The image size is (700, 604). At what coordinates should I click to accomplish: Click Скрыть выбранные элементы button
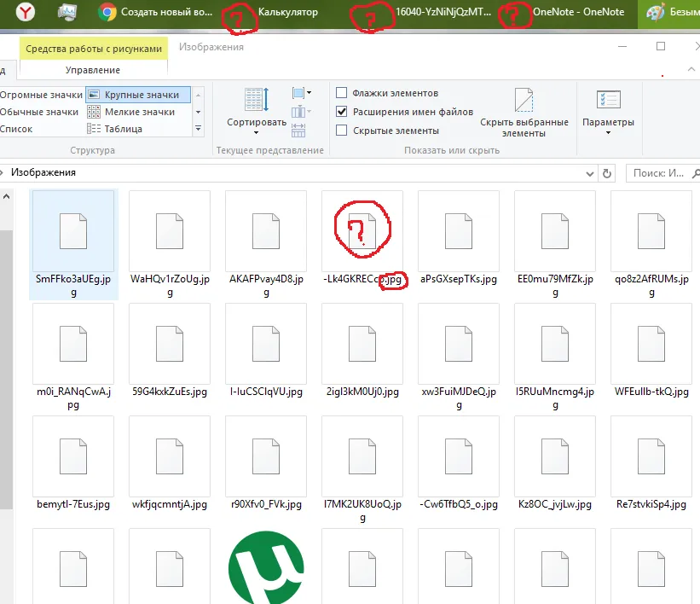(x=524, y=113)
